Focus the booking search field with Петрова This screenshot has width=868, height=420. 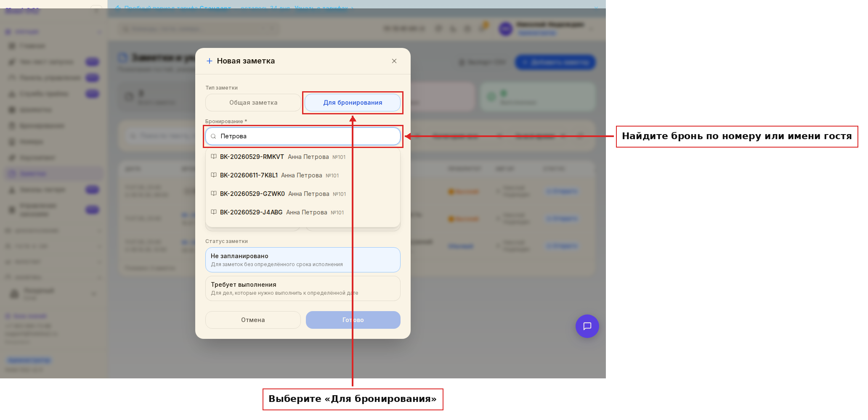click(x=303, y=136)
